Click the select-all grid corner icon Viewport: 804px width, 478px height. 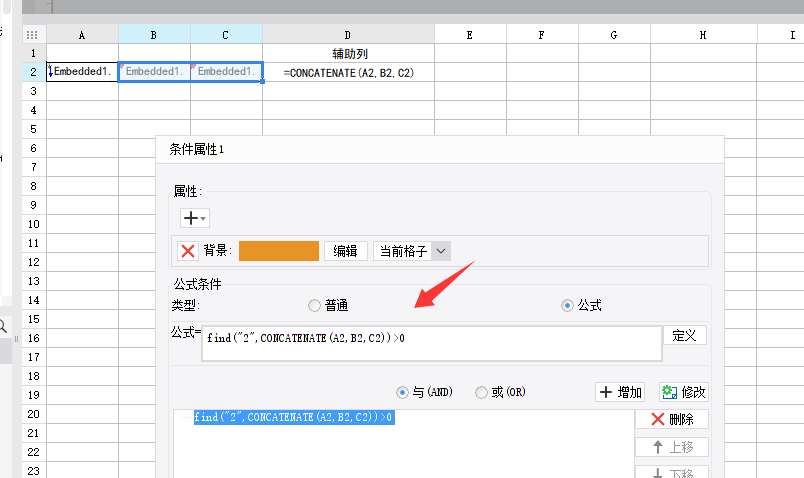[32, 35]
